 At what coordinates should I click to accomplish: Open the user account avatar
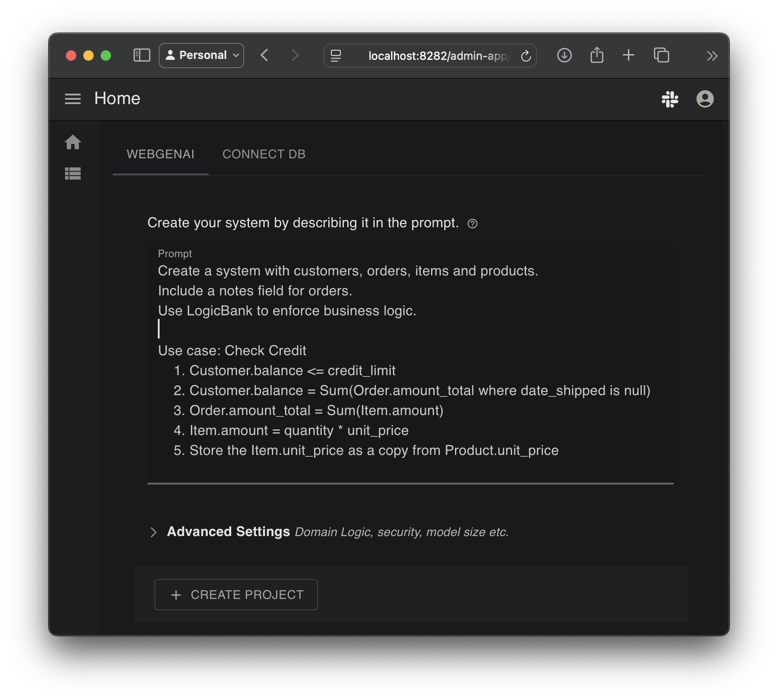click(x=705, y=99)
